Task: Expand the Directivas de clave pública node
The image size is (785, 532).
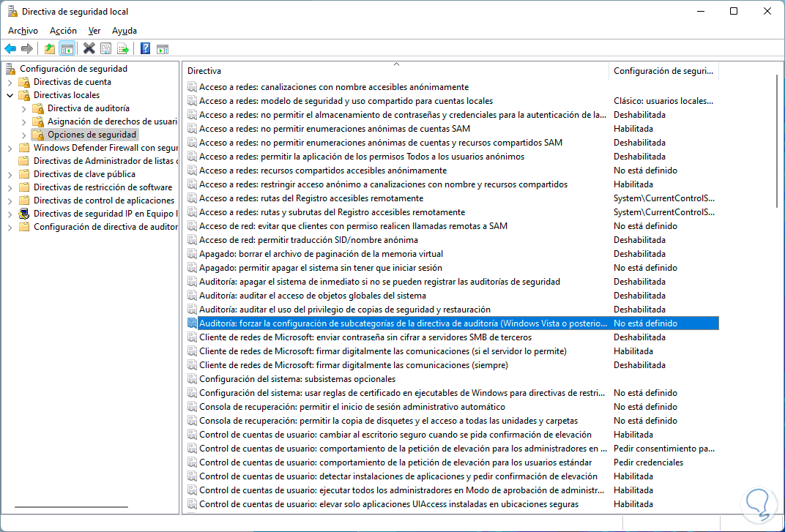Action: (x=10, y=174)
